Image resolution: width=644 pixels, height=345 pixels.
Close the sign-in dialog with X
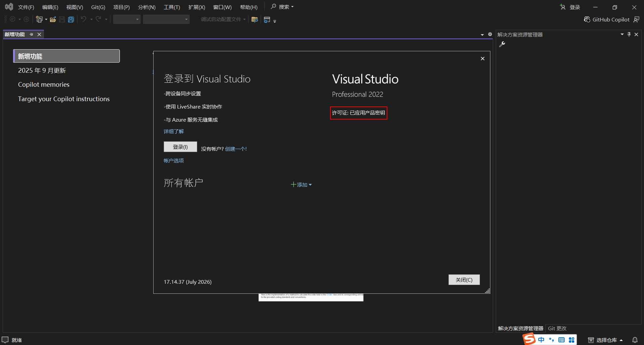(x=483, y=59)
